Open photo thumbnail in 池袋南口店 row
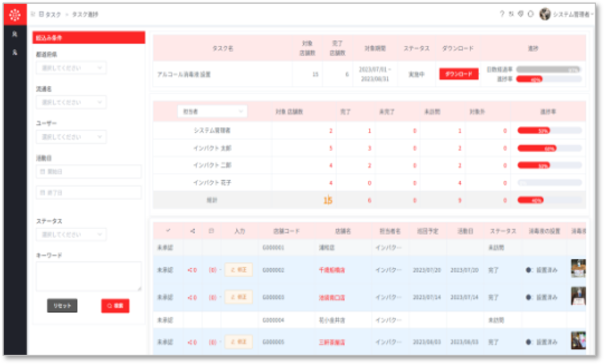The width and height of the screenshot is (604, 364). coord(578,296)
